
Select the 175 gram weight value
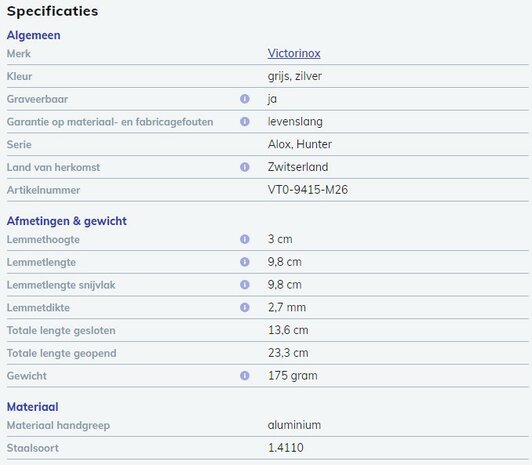click(x=293, y=376)
